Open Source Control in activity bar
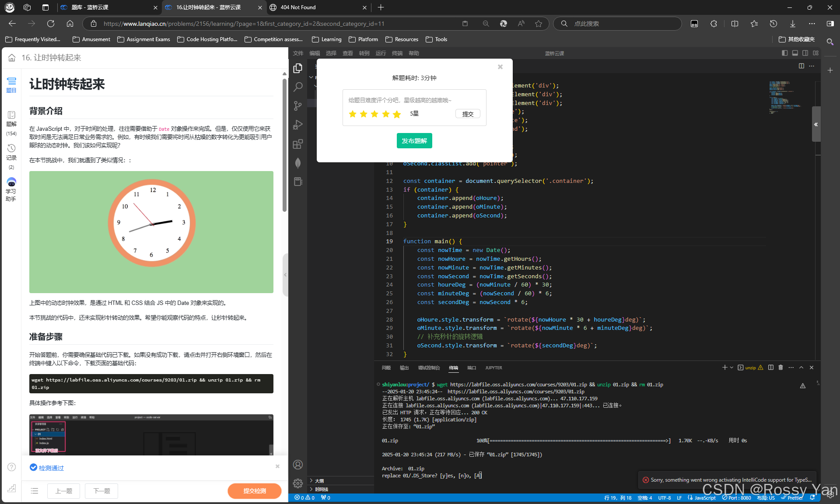This screenshot has width=840, height=504. pos(298,106)
